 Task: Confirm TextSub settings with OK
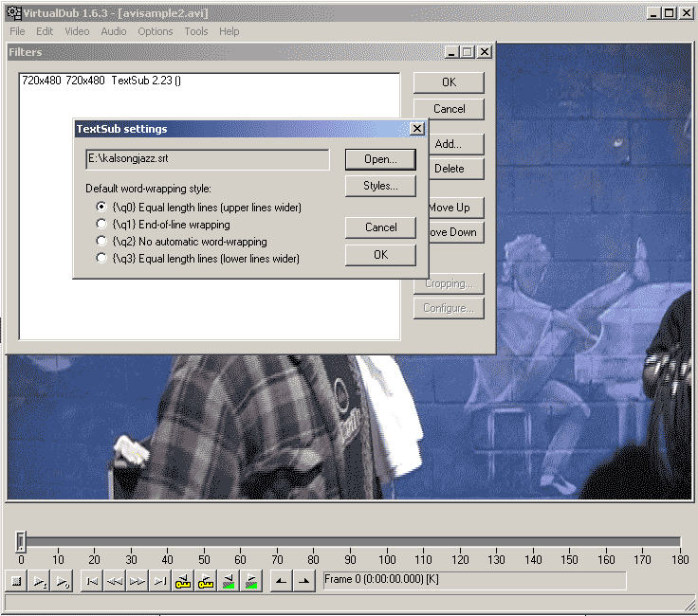380,255
